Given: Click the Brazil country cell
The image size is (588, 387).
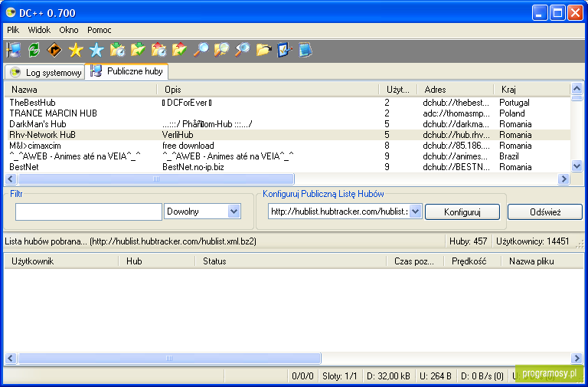Looking at the screenshot, I should click(509, 156).
